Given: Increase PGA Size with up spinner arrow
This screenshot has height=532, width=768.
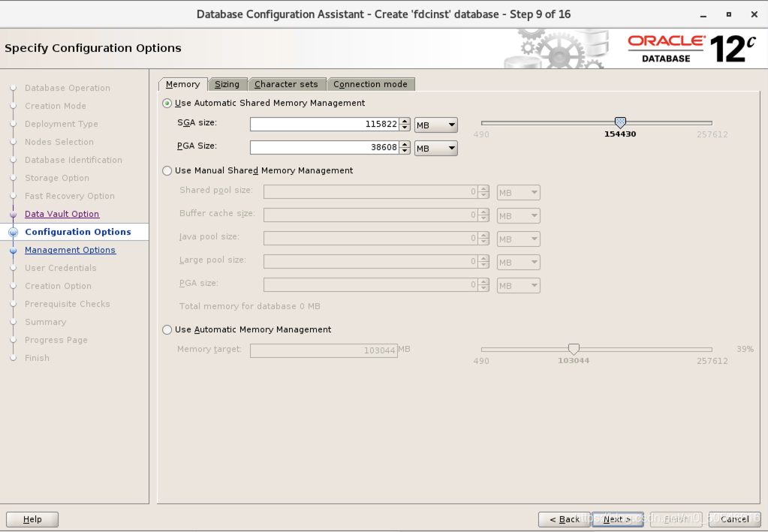Looking at the screenshot, I should pyautogui.click(x=405, y=144).
